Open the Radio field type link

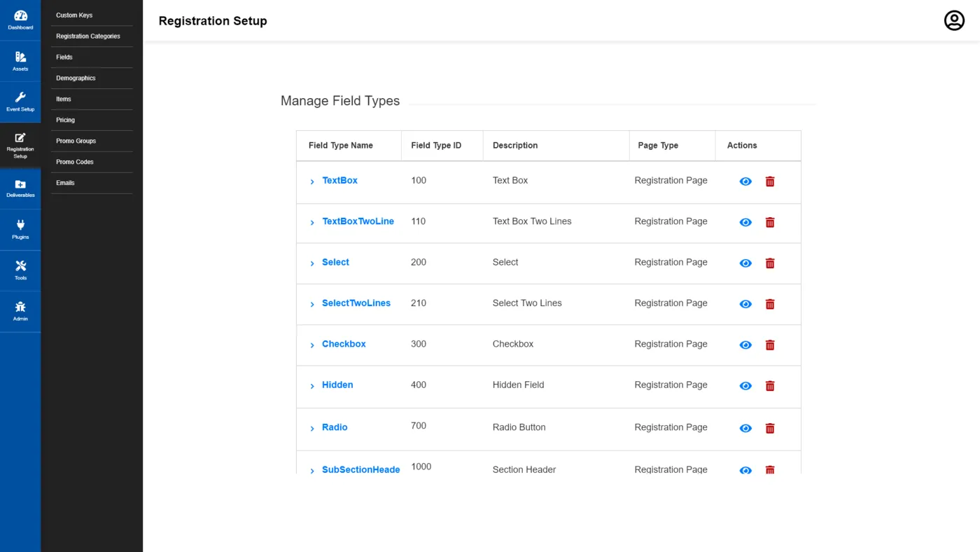coord(335,427)
